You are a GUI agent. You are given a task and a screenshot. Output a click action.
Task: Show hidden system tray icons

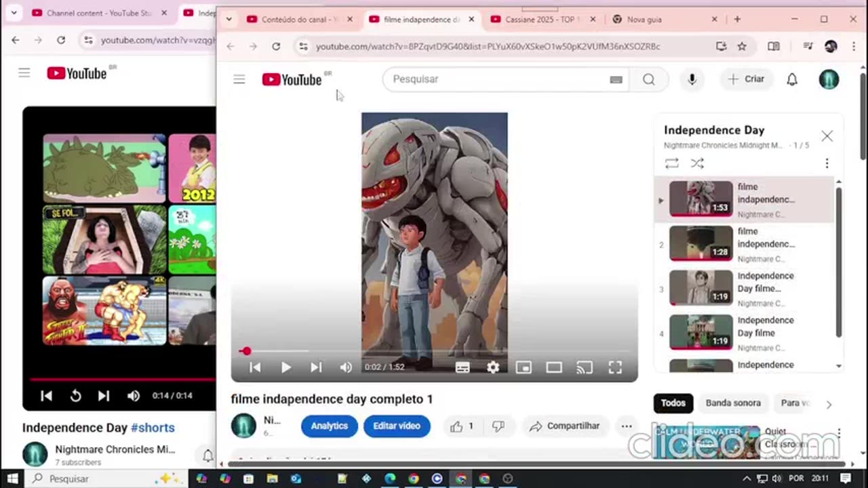747,479
